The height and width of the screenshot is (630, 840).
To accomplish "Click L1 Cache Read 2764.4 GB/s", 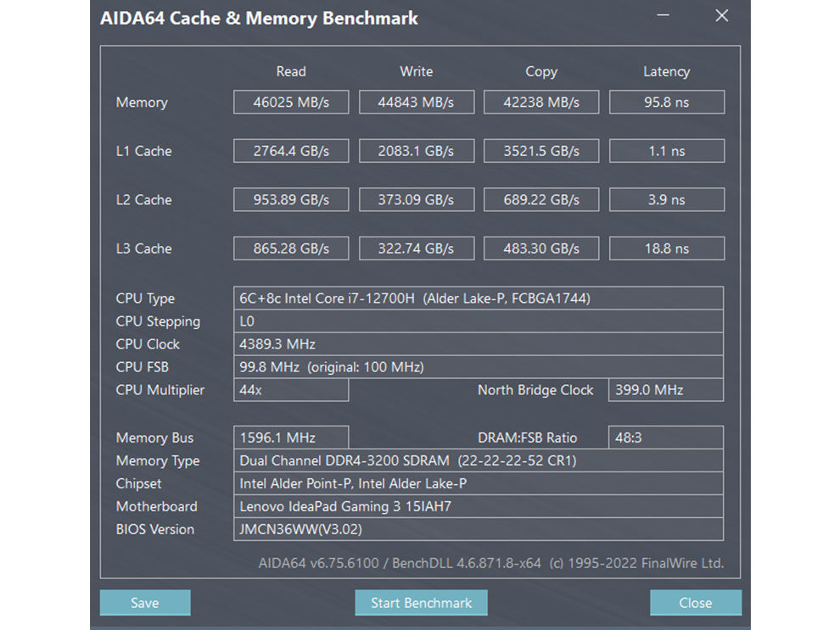I will point(291,150).
